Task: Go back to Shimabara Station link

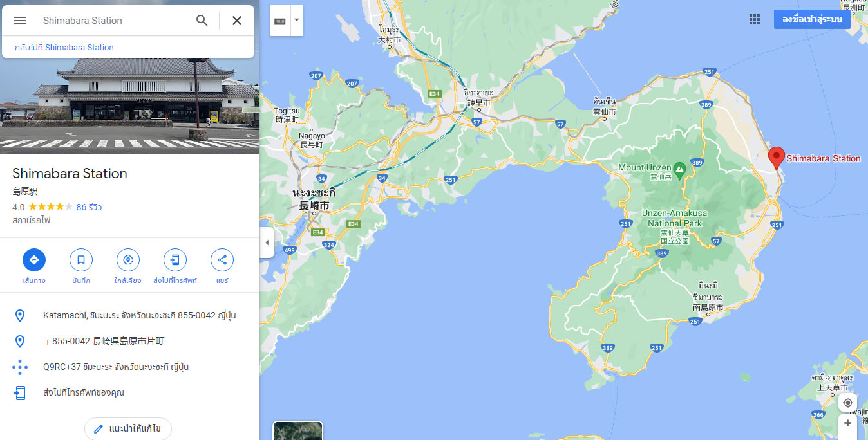Action: click(64, 47)
